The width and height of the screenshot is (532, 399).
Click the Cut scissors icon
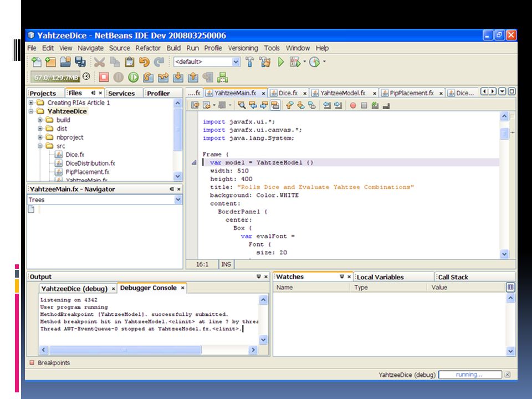99,62
